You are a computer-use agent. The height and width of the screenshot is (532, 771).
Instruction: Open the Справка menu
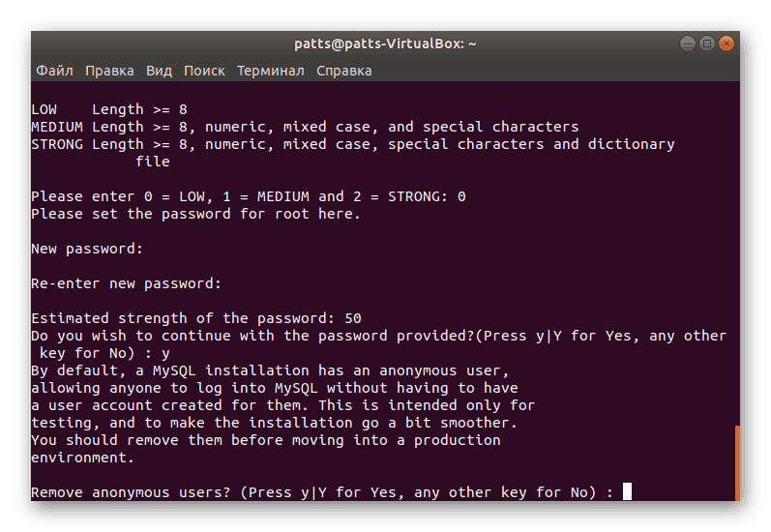(x=343, y=71)
